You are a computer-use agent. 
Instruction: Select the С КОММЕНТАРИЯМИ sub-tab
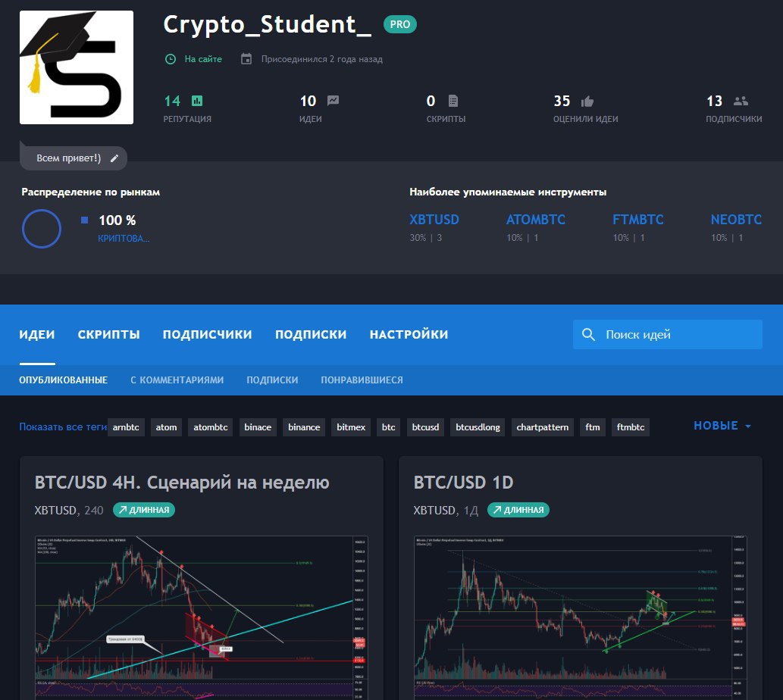[177, 380]
